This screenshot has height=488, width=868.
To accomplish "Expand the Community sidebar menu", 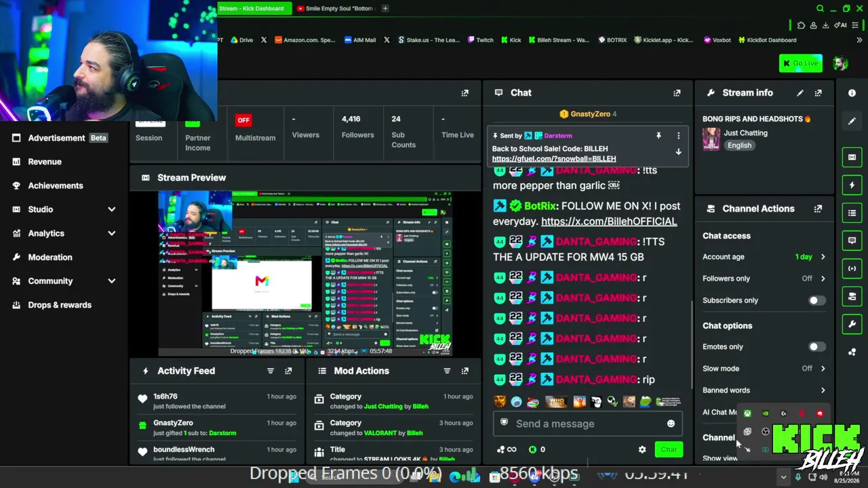I will click(x=112, y=281).
